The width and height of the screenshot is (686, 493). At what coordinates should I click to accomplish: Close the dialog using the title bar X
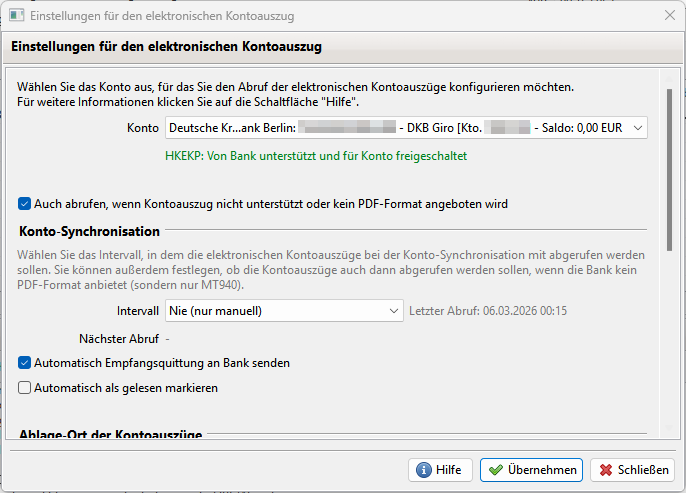click(x=670, y=16)
